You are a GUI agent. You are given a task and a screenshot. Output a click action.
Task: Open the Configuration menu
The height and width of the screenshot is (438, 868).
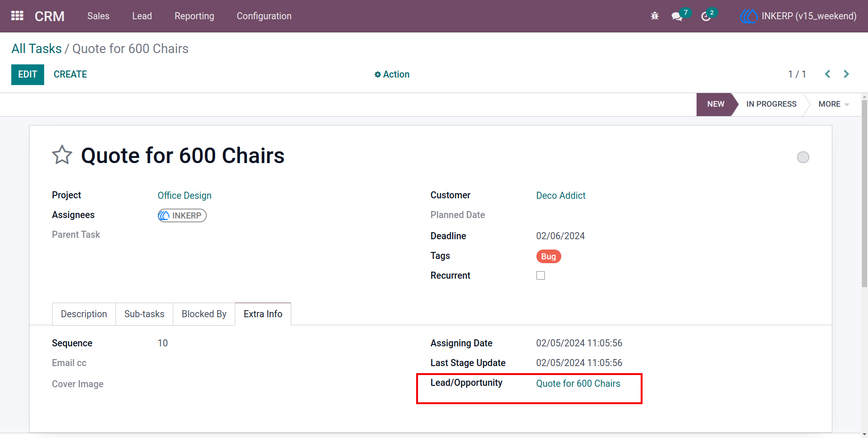click(x=264, y=16)
